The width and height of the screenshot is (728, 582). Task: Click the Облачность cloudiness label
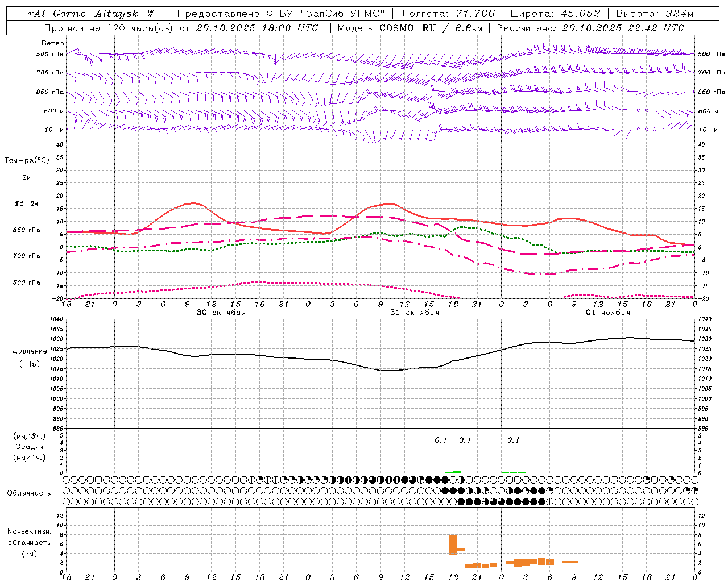click(29, 493)
